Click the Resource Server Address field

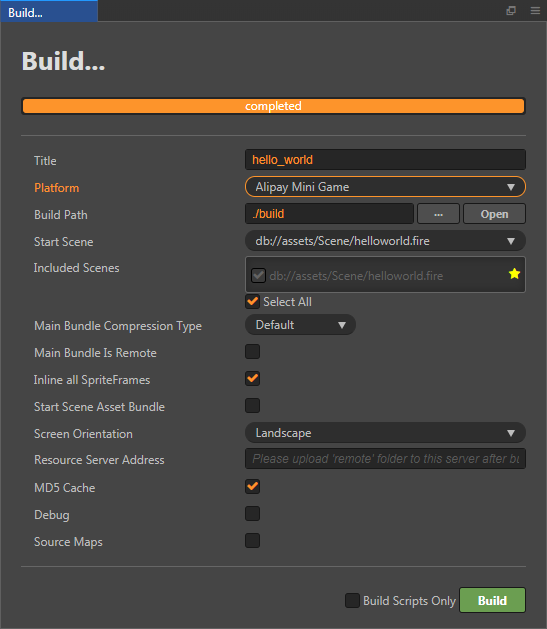385,459
